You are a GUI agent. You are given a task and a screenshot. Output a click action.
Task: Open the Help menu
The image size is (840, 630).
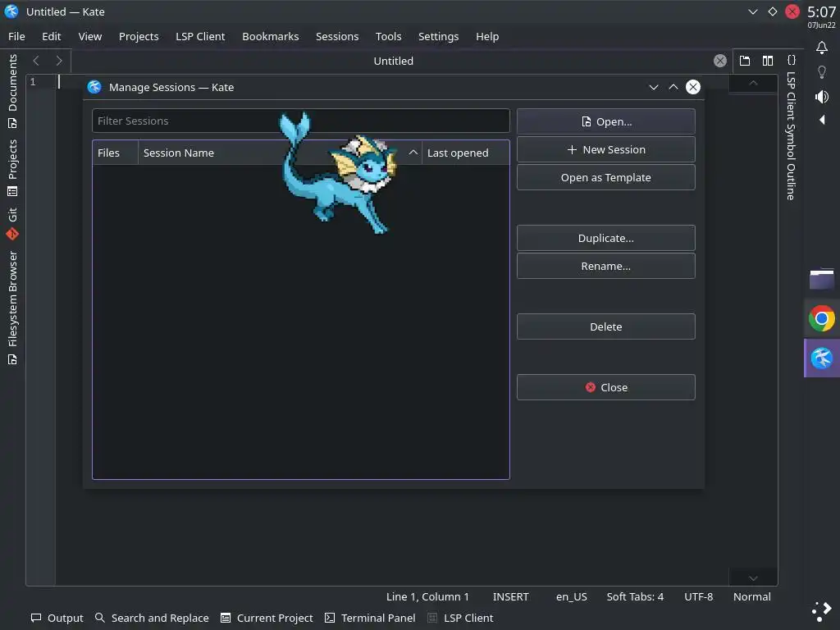(487, 36)
